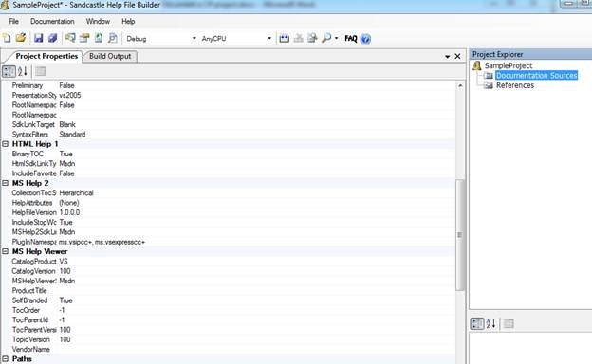Click the Project Explorer window toolbar icon
Viewport: 592px width, 364px height.
tap(70, 38)
